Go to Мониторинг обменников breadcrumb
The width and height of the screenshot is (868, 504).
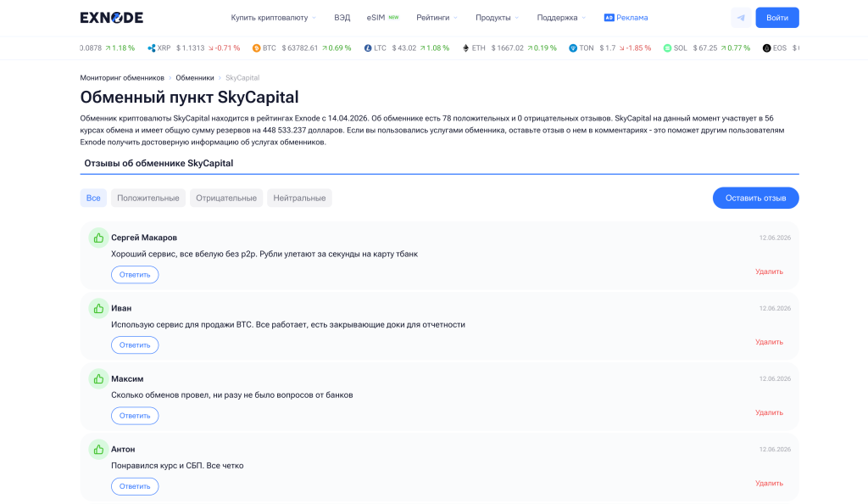click(122, 77)
